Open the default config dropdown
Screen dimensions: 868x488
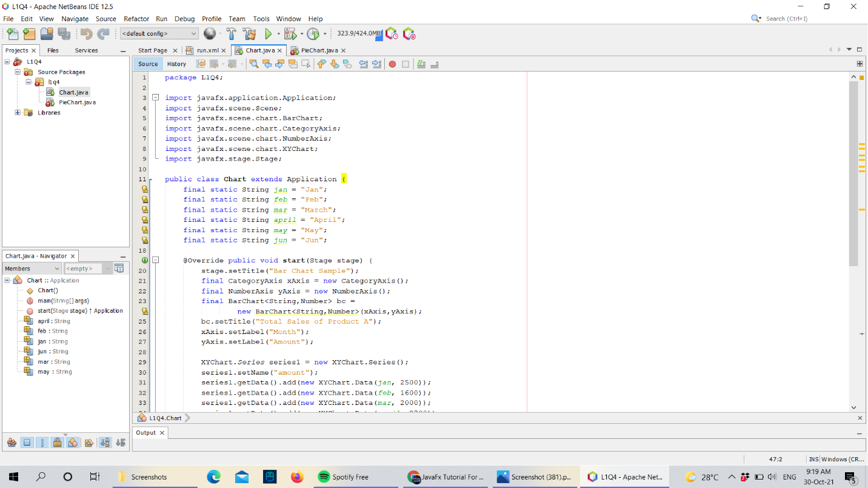(x=159, y=34)
